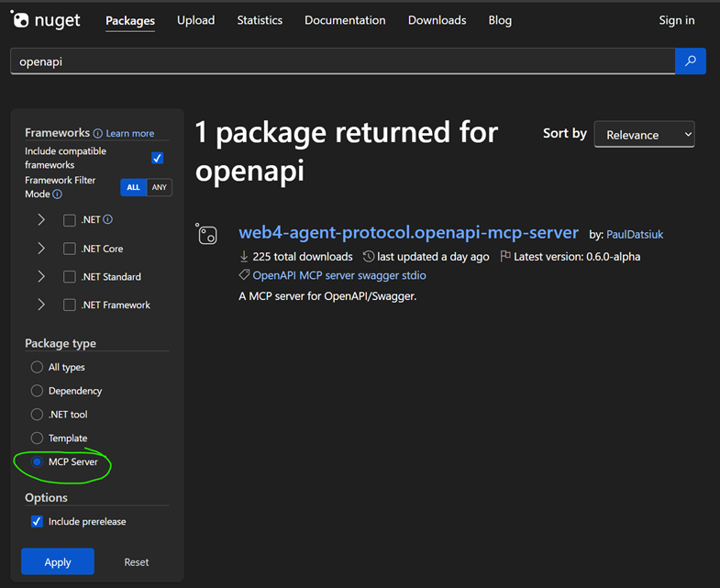Check the .NET Standard checkbox
This screenshot has width=720, height=588.
[x=70, y=276]
